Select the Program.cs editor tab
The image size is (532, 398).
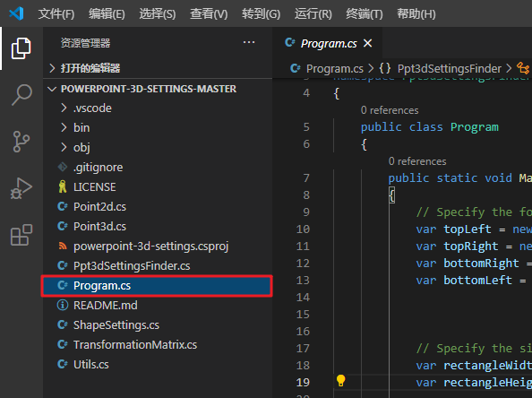point(328,43)
